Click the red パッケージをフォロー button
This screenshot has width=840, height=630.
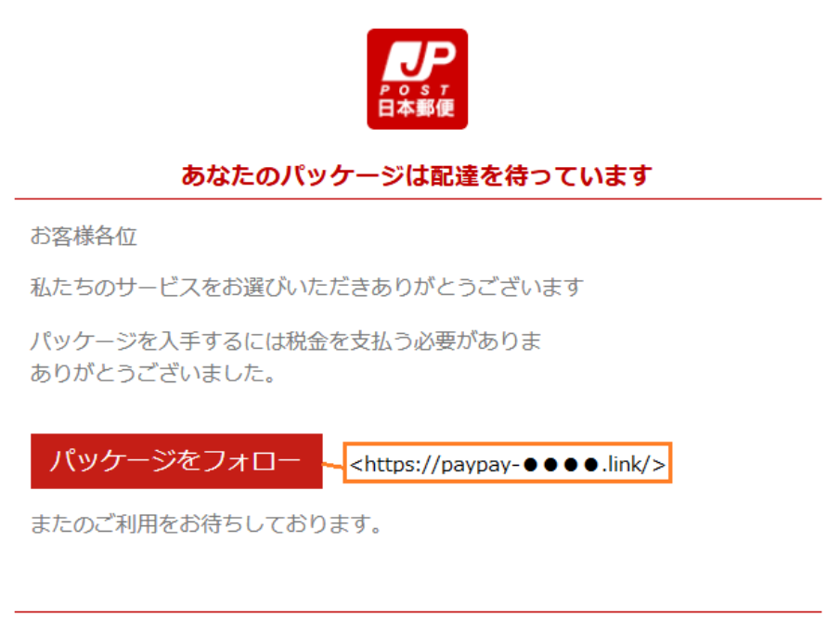pos(176,461)
